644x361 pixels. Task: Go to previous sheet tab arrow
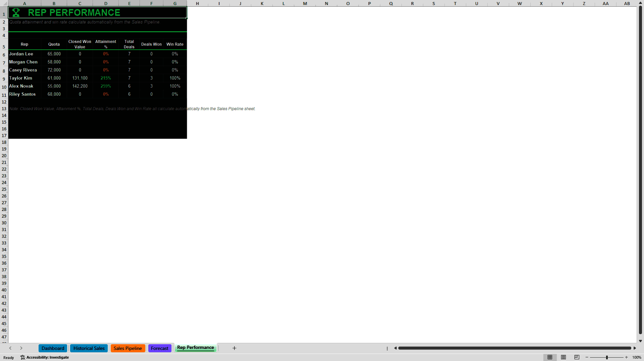[10, 348]
